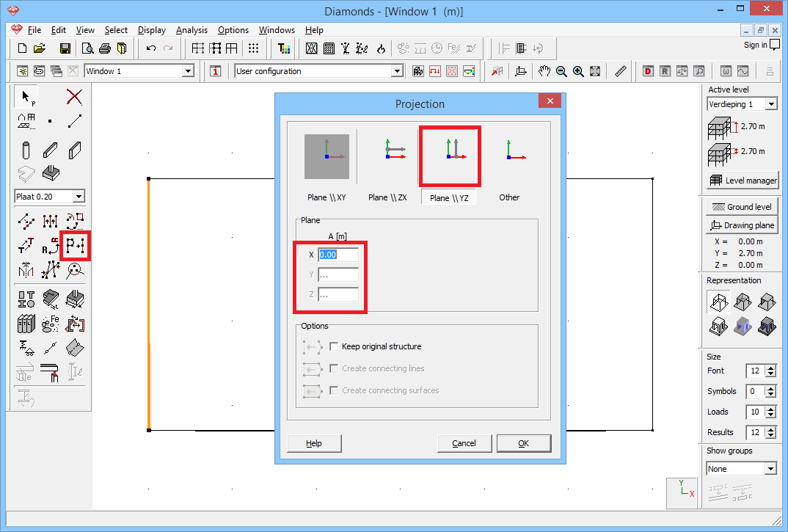This screenshot has width=788, height=532.
Task: Click the solid rendered representation icon
Action: coord(767,327)
